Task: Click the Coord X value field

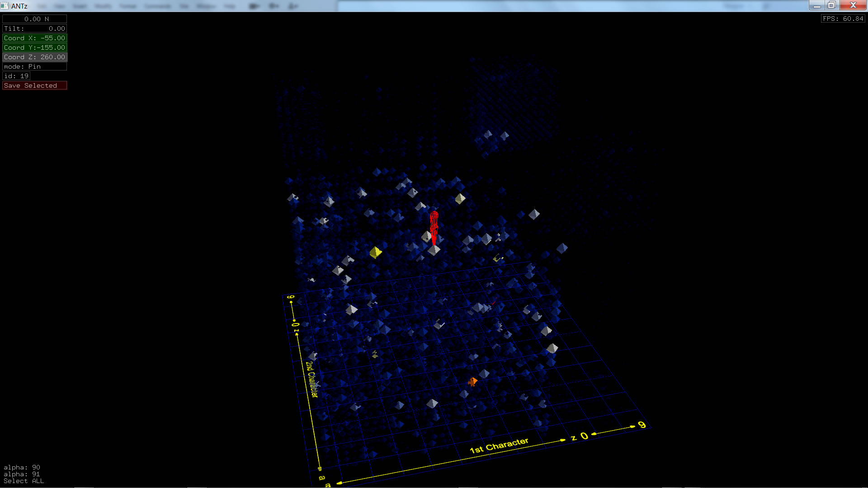Action: point(34,38)
